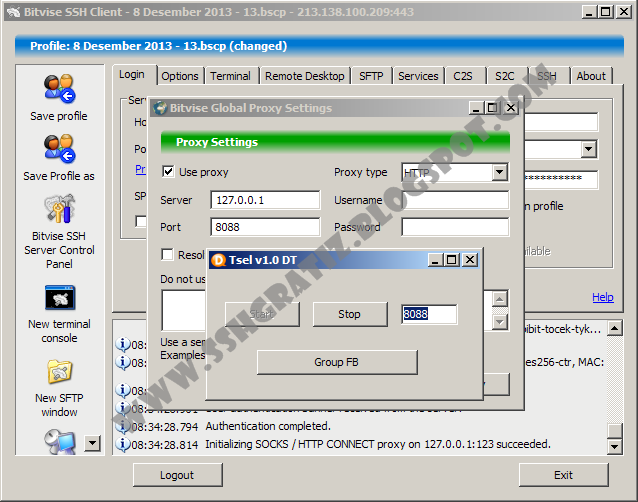The image size is (638, 502).
Task: Click the Group FB button
Action: 336,362
